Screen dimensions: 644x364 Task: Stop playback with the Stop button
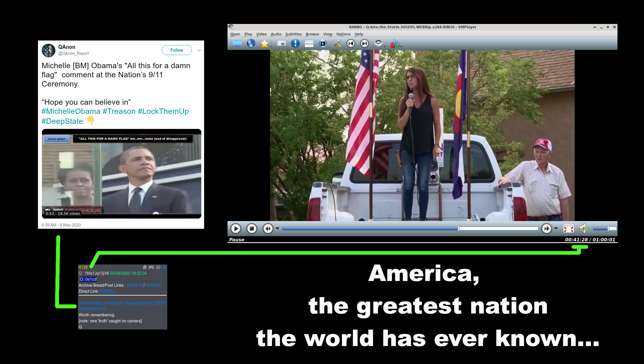coord(252,228)
